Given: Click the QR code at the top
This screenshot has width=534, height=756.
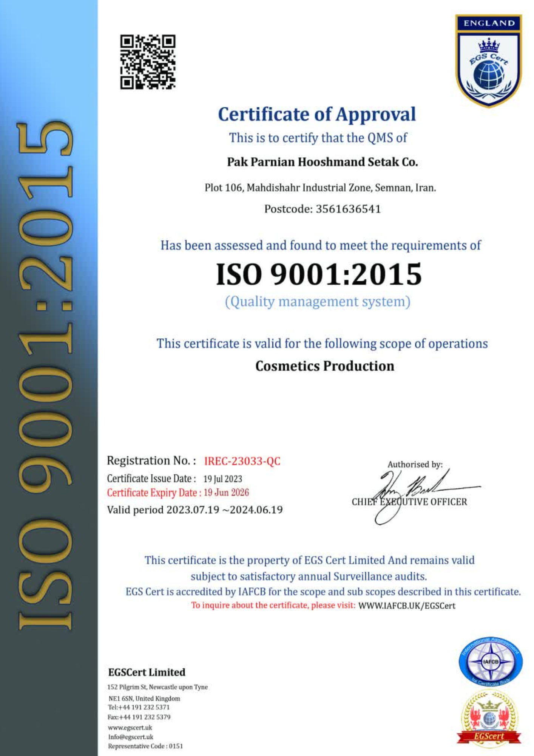Looking at the screenshot, I should click(148, 62).
